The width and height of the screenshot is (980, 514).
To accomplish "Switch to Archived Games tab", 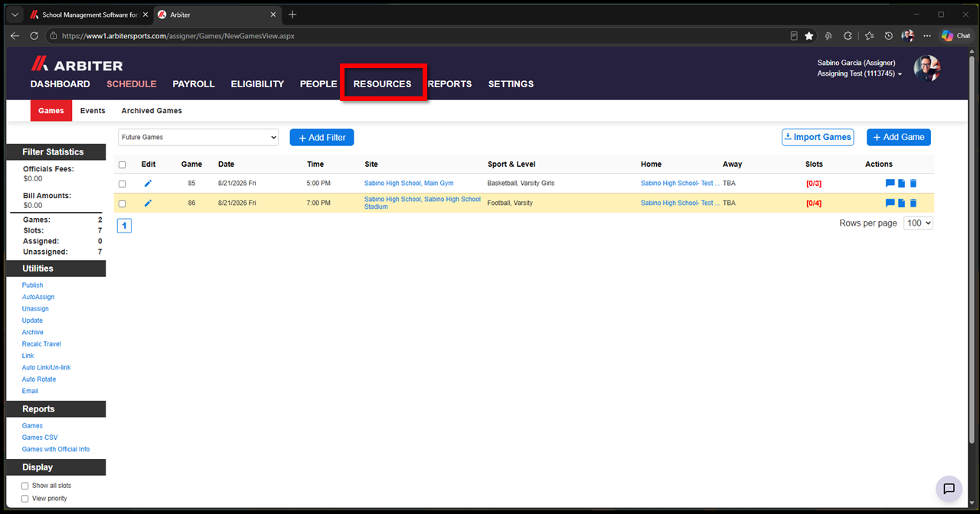I will click(152, 111).
